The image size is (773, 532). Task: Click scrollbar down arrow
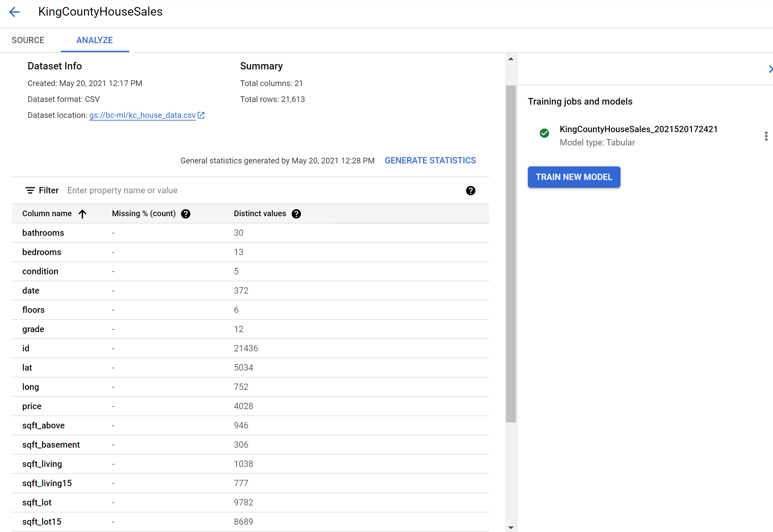click(x=511, y=527)
